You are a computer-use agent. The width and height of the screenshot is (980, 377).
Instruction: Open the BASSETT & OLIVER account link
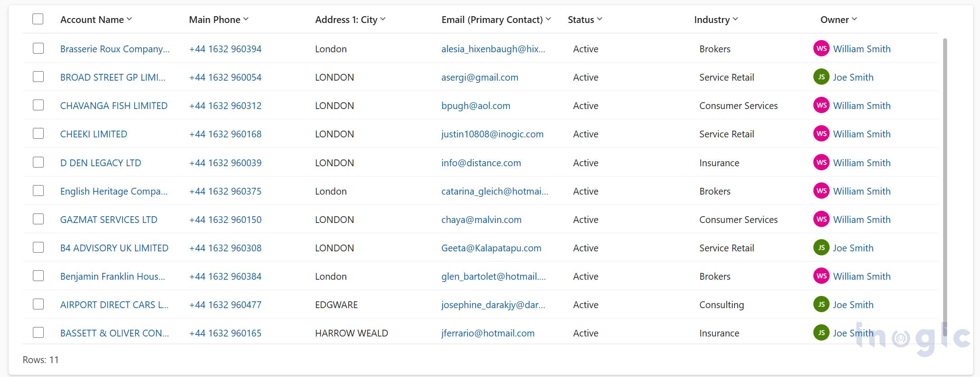(x=114, y=333)
